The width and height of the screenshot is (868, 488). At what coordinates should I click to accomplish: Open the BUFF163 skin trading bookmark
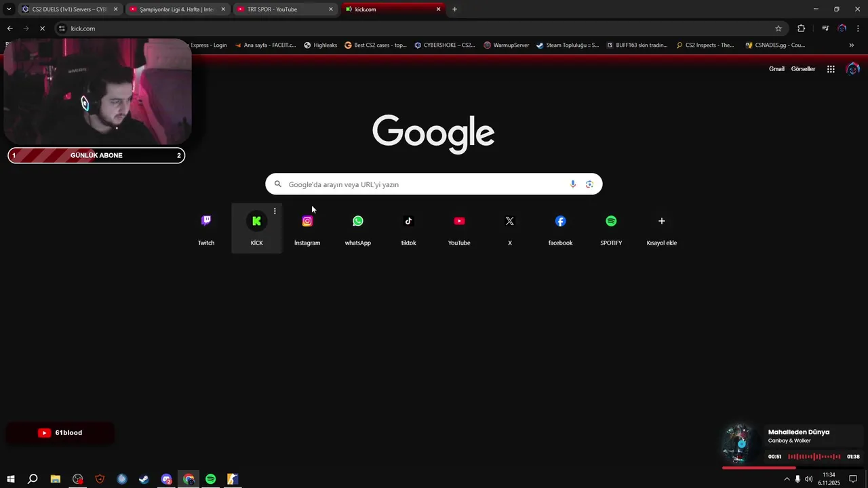637,45
